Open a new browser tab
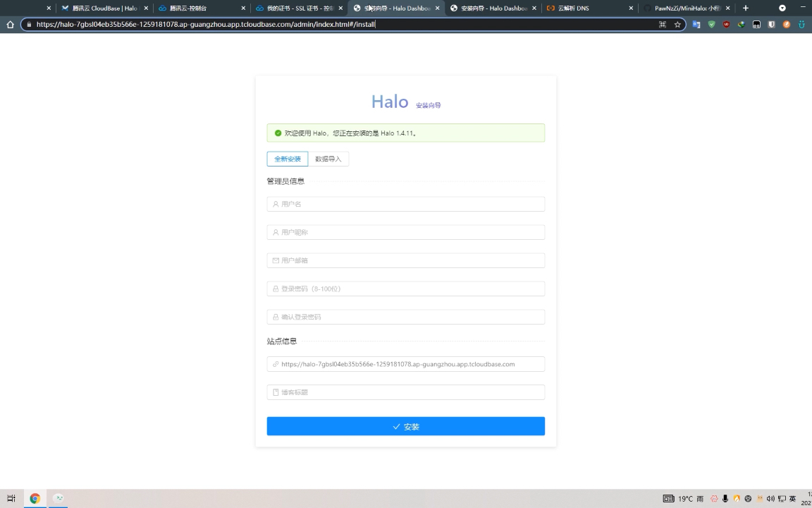This screenshot has height=508, width=812. pos(745,8)
